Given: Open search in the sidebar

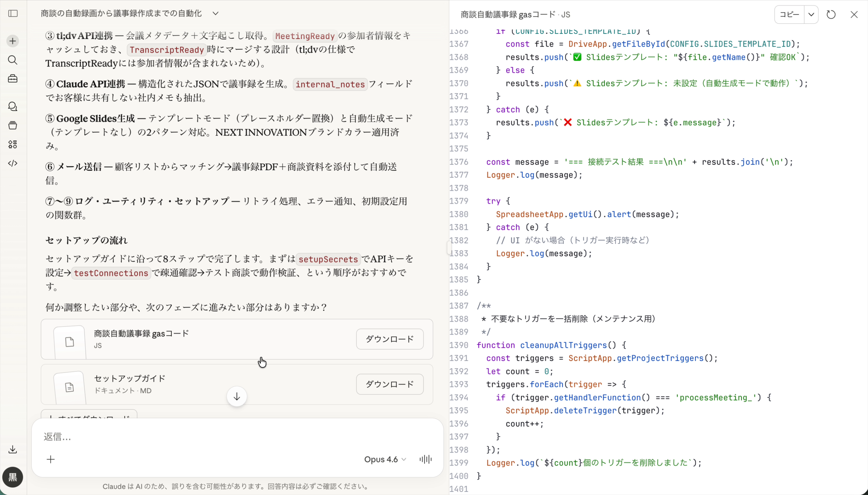Looking at the screenshot, I should tap(13, 60).
